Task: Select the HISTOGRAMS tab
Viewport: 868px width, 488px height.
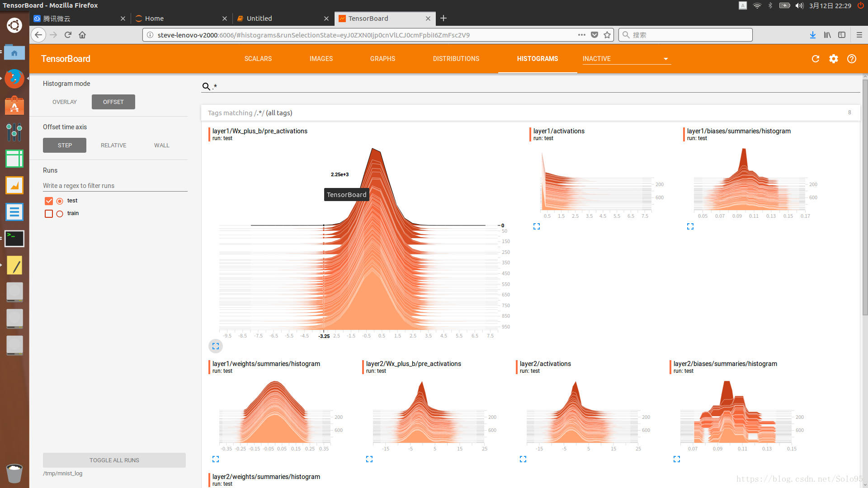Action: [538, 59]
